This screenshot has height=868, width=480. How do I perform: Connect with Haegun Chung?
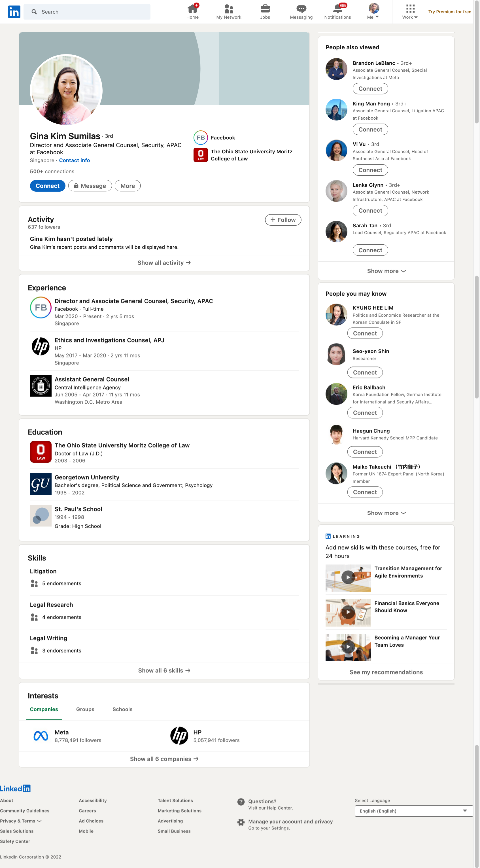[x=365, y=452]
